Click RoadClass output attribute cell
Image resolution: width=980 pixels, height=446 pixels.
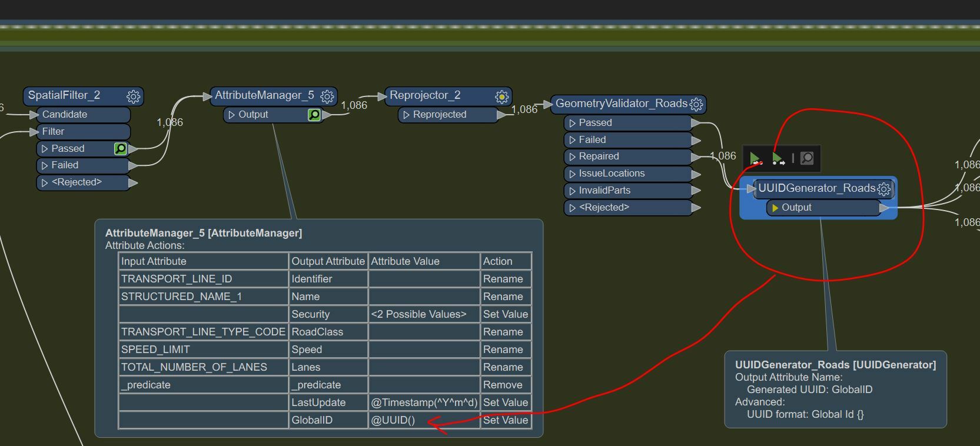tap(328, 332)
